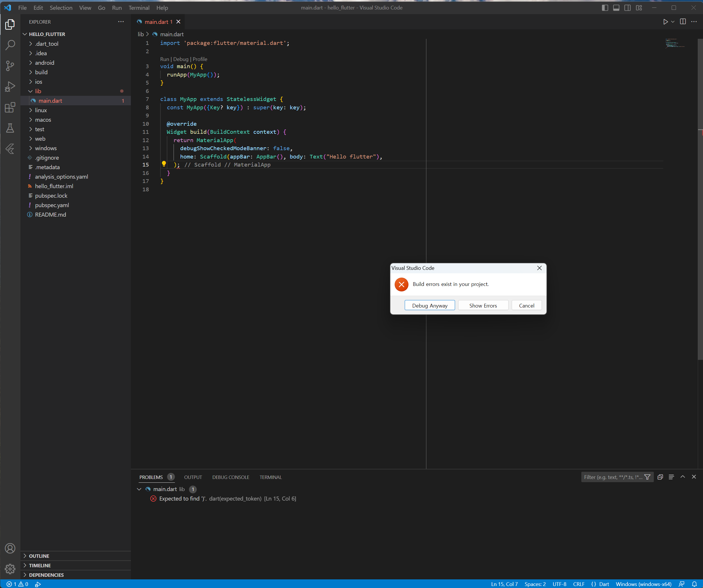
Task: Toggle primary side bar layout icon
Action: [605, 8]
